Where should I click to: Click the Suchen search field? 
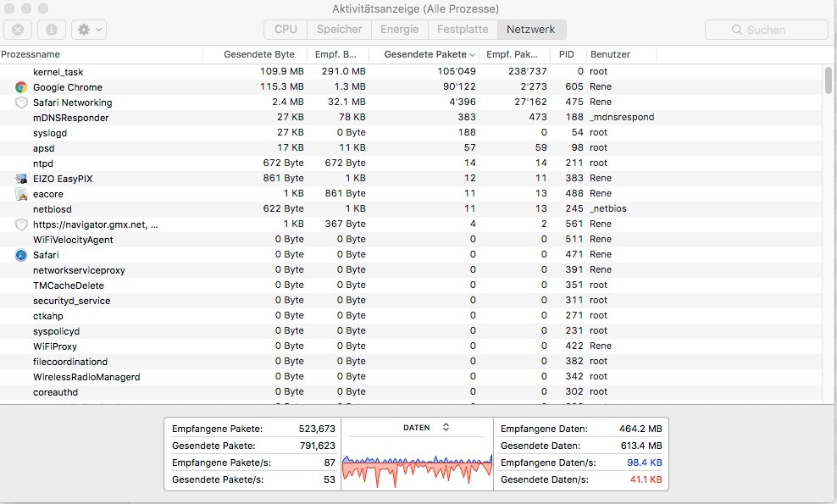[x=766, y=30]
